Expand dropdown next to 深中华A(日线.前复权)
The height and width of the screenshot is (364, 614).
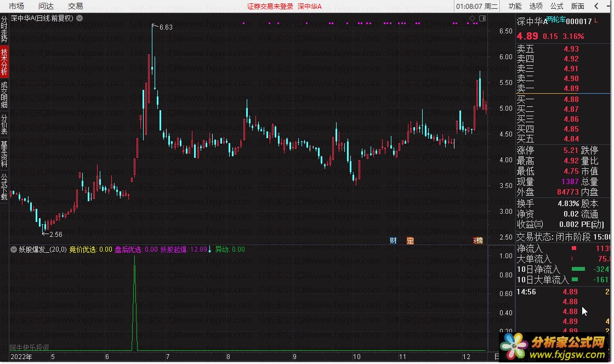[79, 18]
